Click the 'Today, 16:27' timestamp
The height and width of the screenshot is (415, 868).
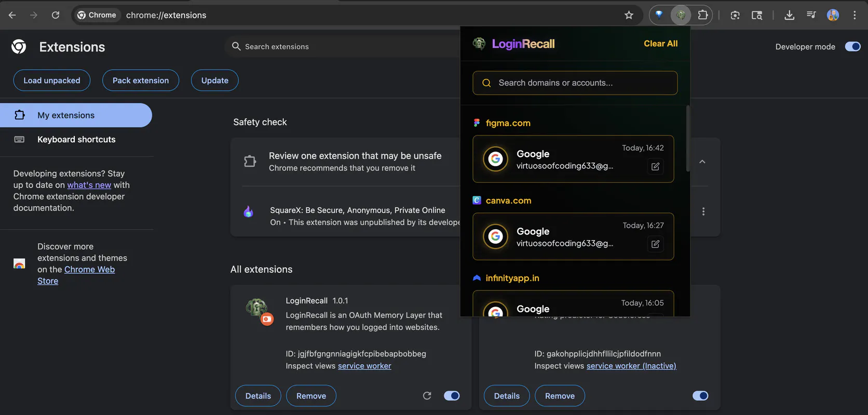(x=643, y=225)
